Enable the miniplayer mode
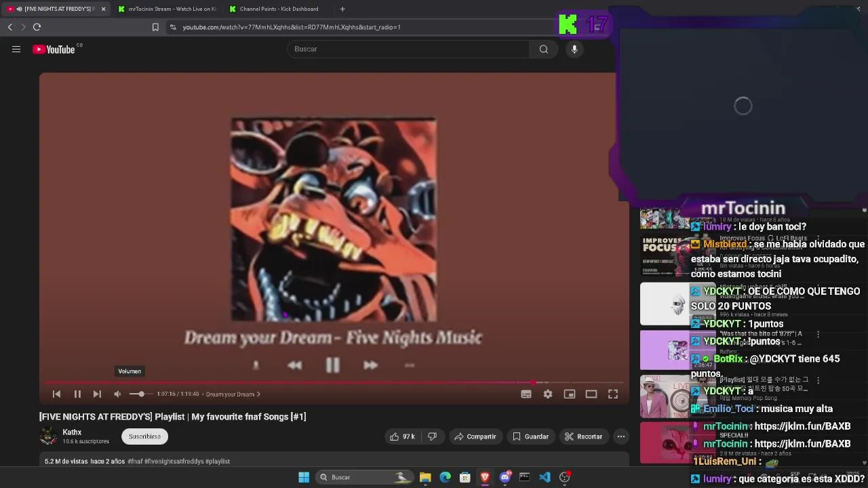Image resolution: width=868 pixels, height=488 pixels. coord(570,394)
